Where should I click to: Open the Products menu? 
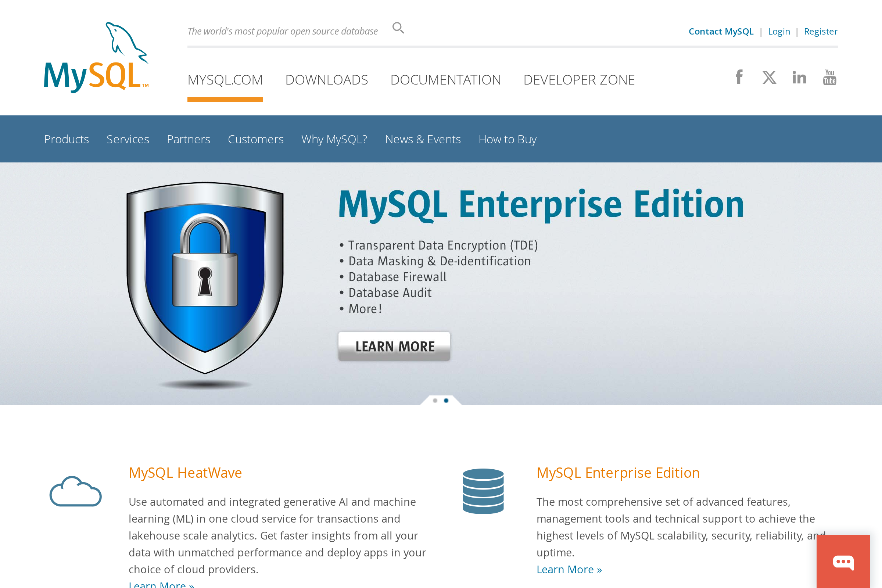pyautogui.click(x=67, y=139)
